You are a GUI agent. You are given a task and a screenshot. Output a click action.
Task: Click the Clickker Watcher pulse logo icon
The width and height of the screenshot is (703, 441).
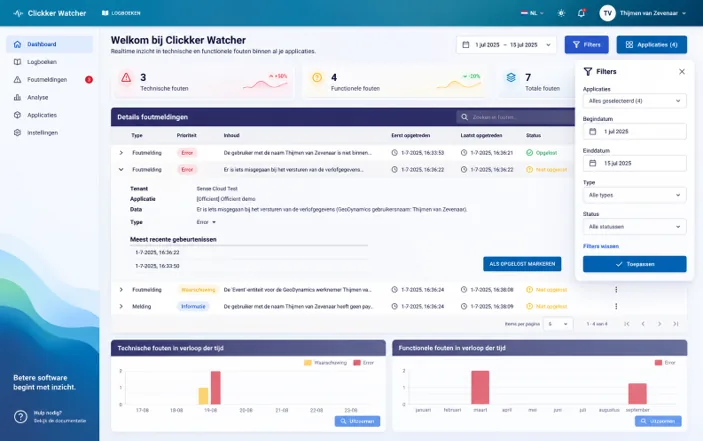[x=18, y=13]
